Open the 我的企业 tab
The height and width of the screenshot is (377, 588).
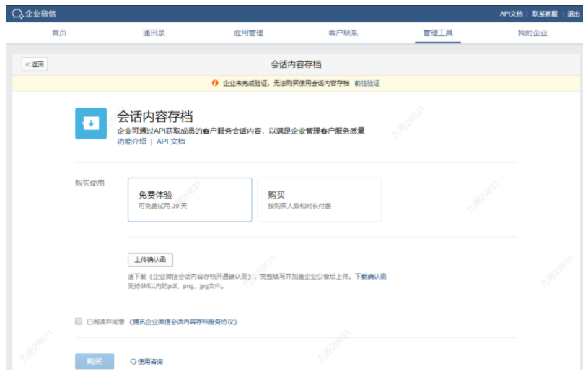[532, 33]
